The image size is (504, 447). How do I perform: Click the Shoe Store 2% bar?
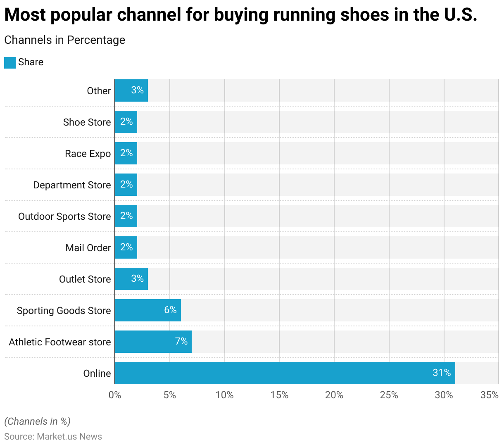(x=126, y=122)
